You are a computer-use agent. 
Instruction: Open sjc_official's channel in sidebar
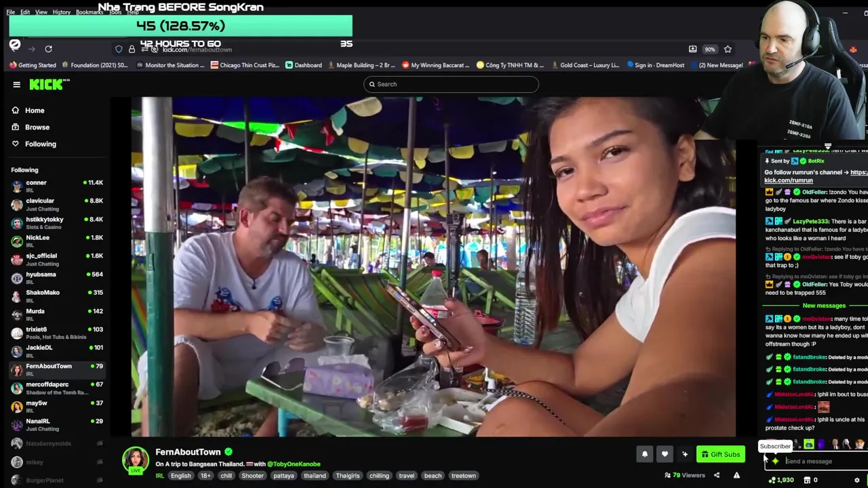(x=58, y=259)
